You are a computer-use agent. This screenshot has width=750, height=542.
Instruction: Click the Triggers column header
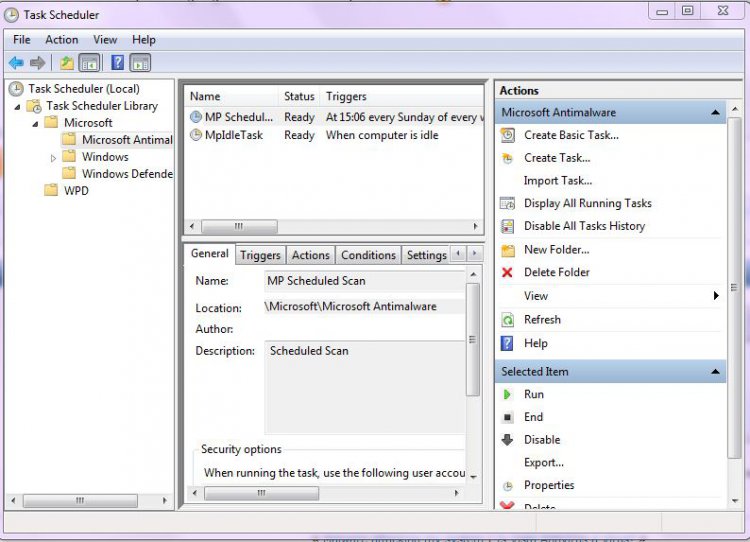click(x=403, y=97)
